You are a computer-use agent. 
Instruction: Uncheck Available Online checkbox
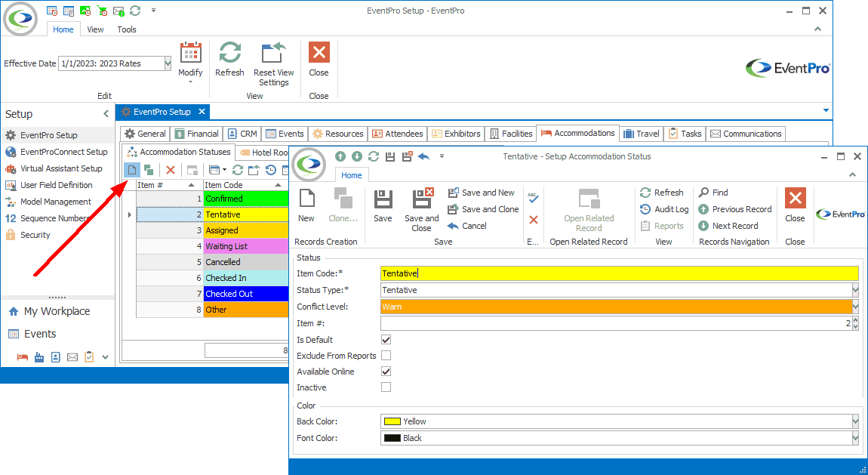coord(386,372)
